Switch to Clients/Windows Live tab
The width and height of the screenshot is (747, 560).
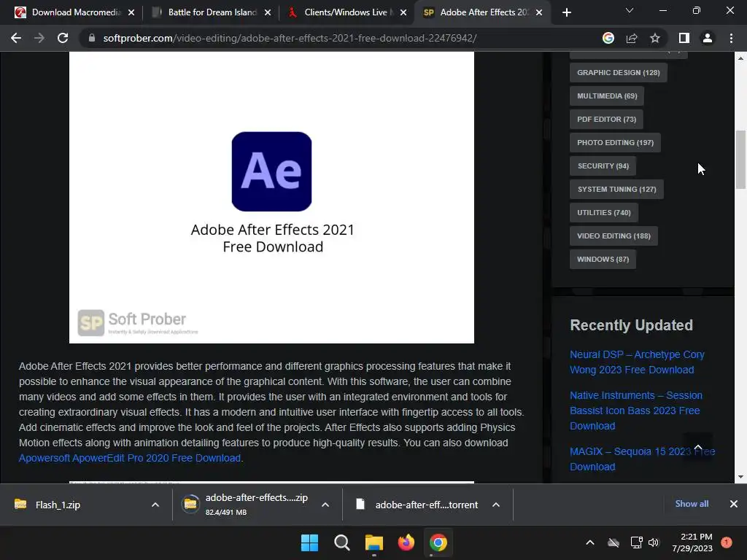(x=346, y=12)
